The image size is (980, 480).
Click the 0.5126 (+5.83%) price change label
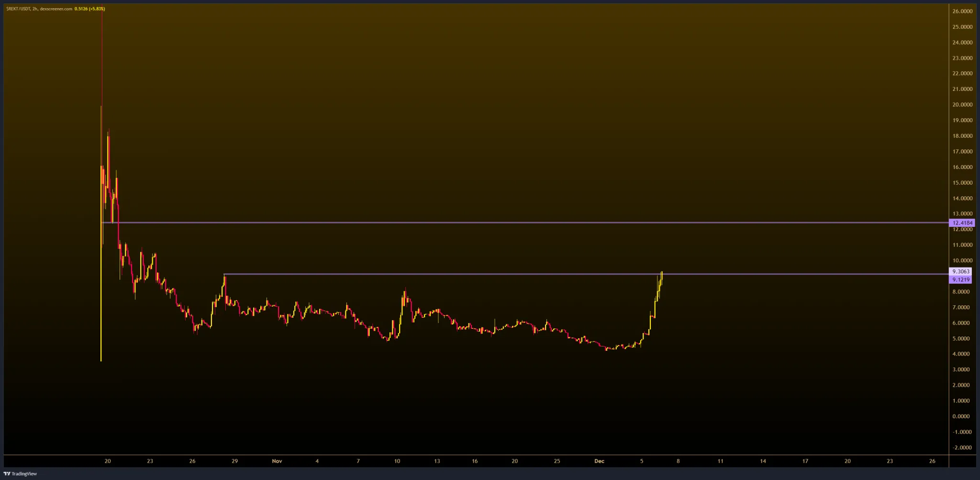tap(89, 9)
